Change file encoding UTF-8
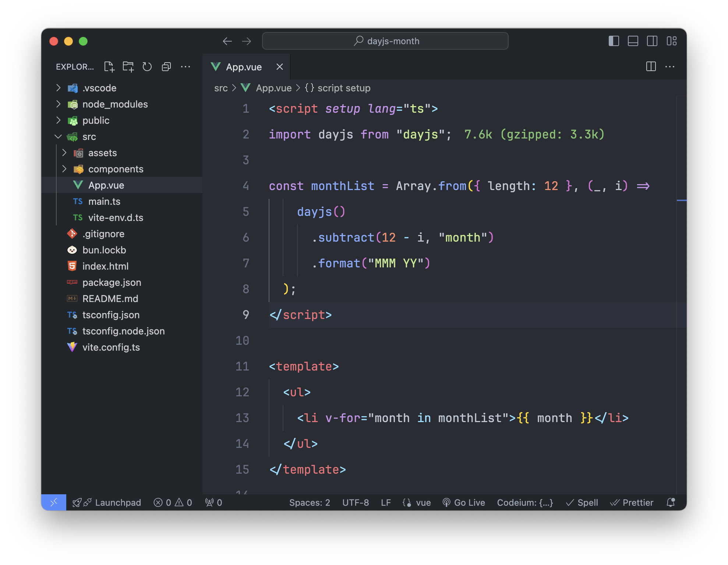The image size is (728, 565). pyautogui.click(x=356, y=502)
